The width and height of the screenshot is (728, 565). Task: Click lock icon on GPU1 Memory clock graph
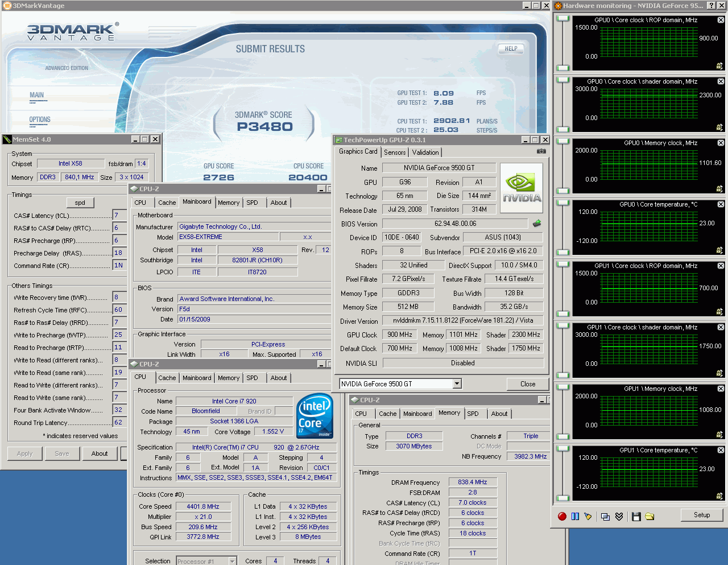[719, 435]
